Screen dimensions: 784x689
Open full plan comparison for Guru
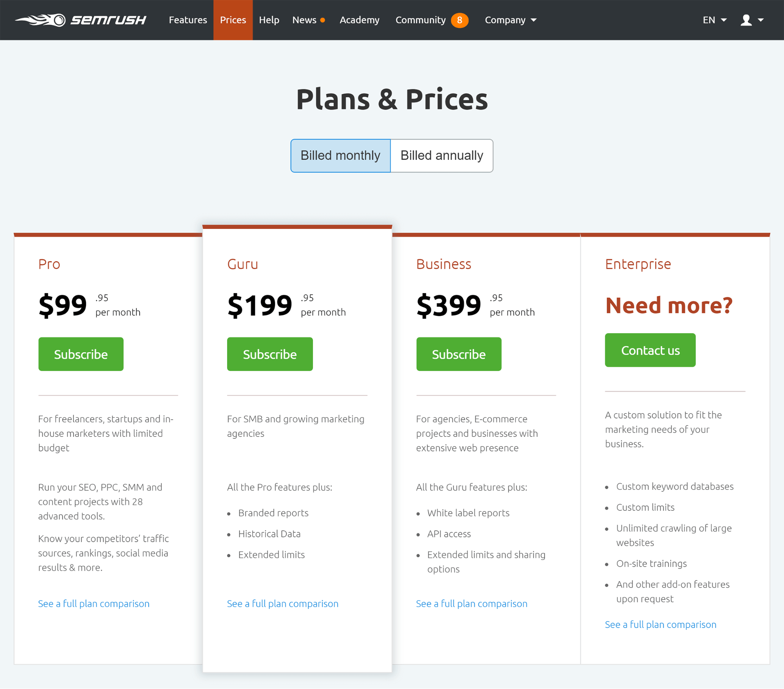283,602
